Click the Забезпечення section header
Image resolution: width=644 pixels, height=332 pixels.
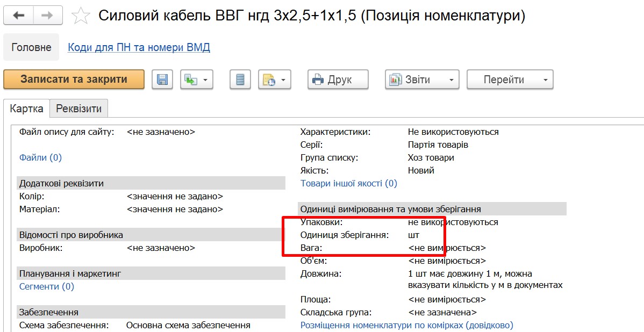coord(151,312)
